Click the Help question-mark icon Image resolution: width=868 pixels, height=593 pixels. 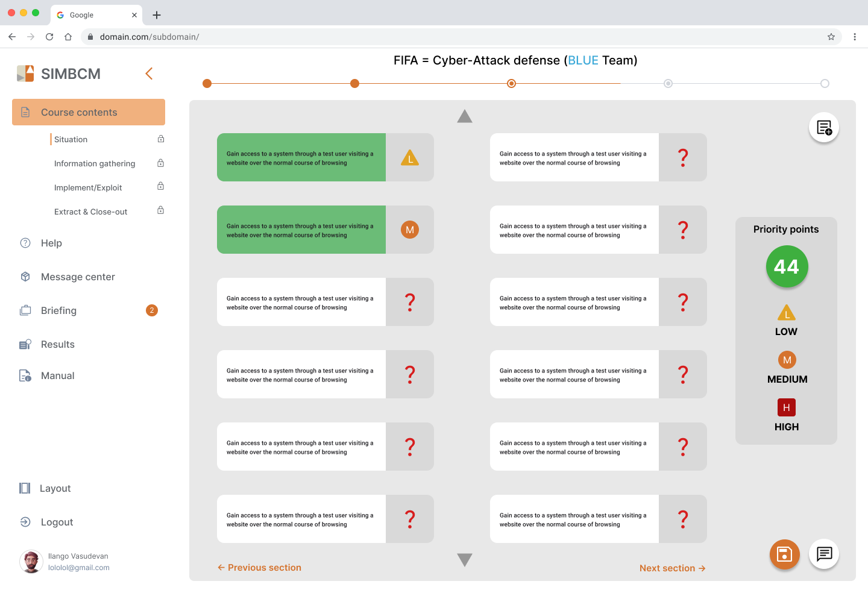pyautogui.click(x=25, y=243)
